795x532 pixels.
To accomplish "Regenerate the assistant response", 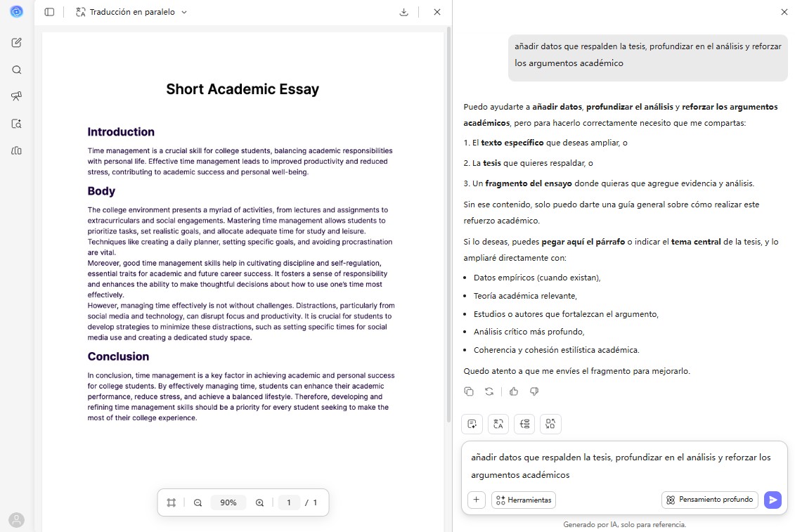I will click(489, 391).
